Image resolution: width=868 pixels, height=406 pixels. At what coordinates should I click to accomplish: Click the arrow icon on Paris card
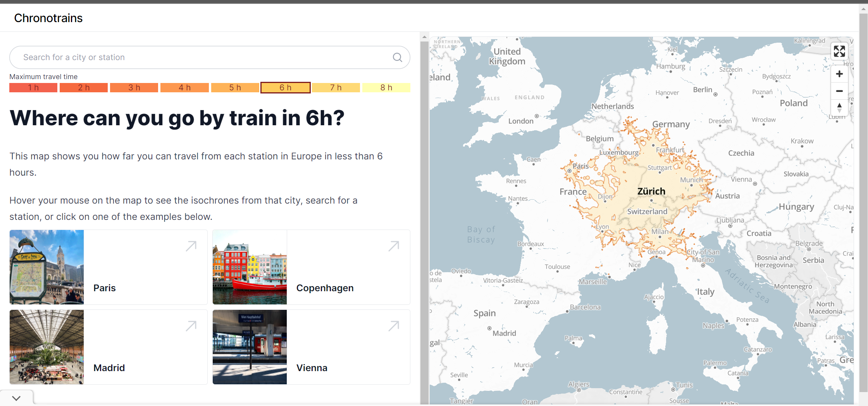pos(191,246)
